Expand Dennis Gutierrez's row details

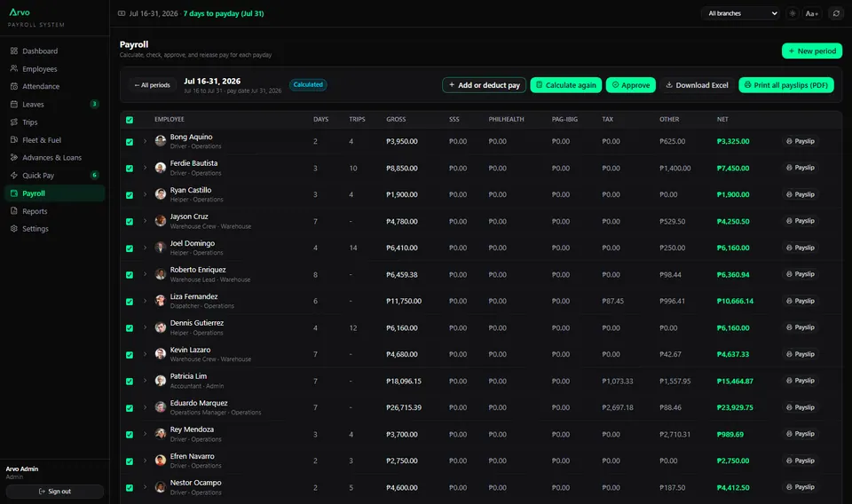[x=145, y=327]
